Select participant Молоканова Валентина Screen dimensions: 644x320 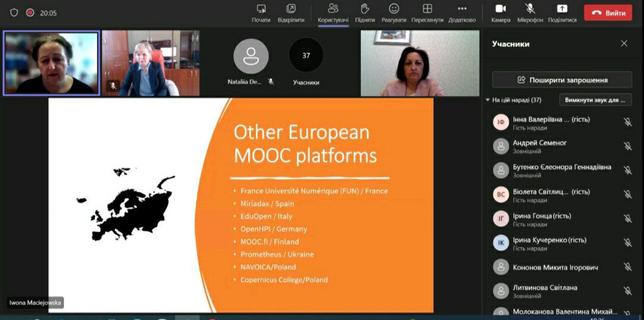[562, 312]
